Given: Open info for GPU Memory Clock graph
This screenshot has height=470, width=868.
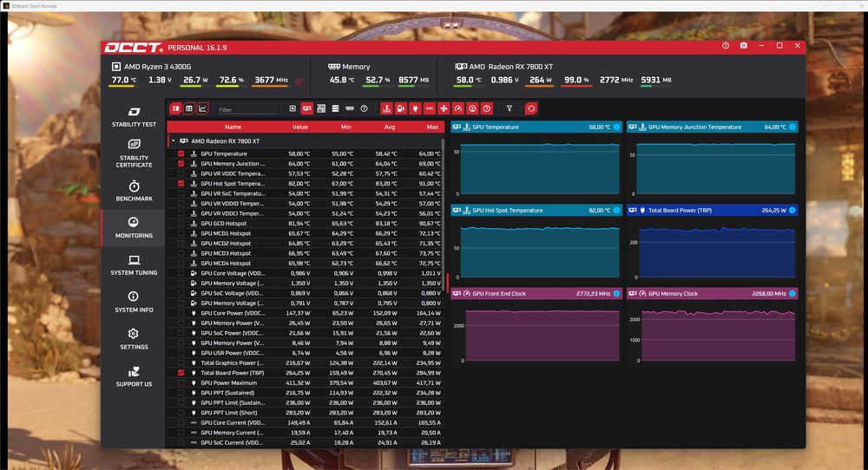Looking at the screenshot, I should coord(792,294).
